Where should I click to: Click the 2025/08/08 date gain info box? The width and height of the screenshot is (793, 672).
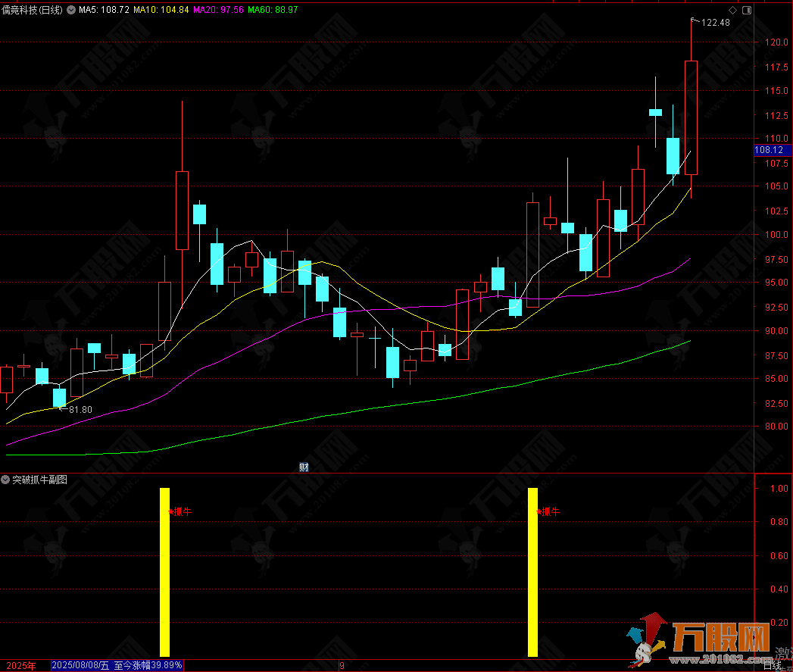click(x=117, y=665)
